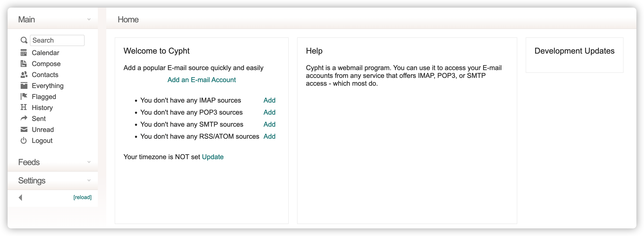Hide sidebar with left arrow
The width and height of the screenshot is (644, 236).
20,197
